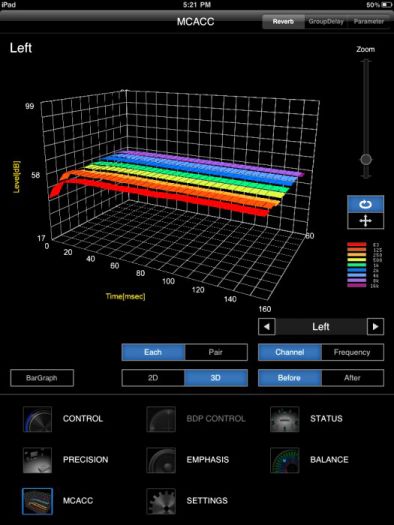Click the Left heading above graph
394x525 pixels.
21,48
